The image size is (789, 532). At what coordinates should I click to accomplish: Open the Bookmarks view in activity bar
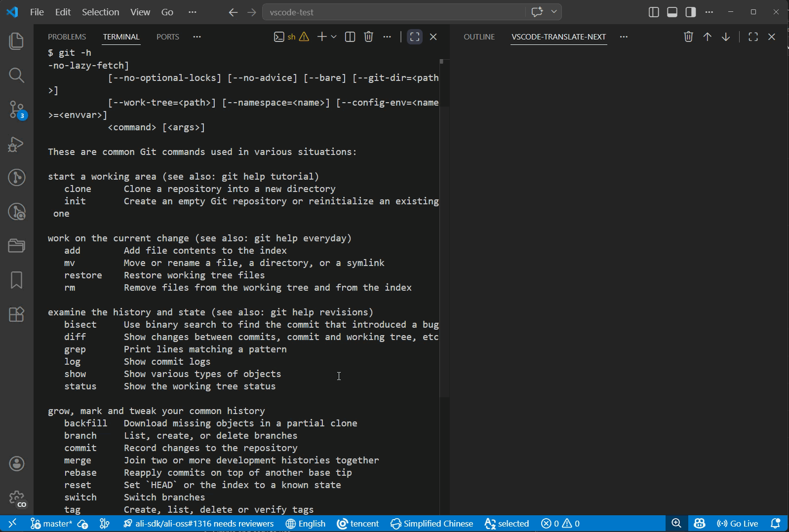point(16,280)
